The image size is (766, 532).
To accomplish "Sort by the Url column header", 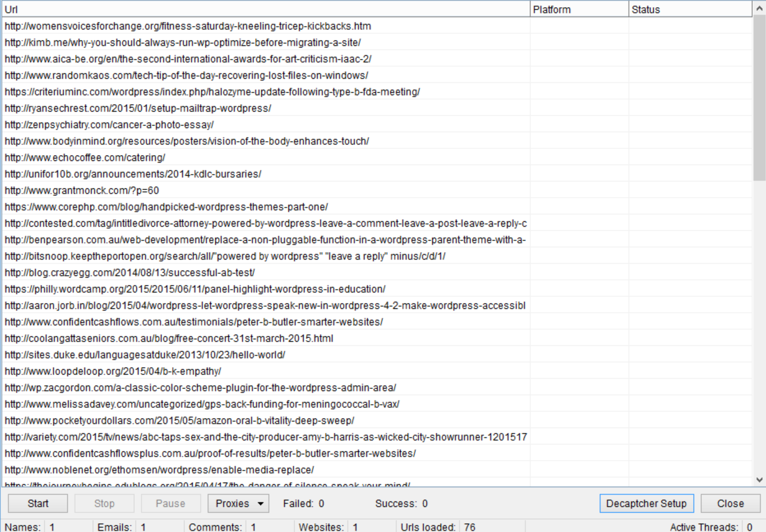I will (x=266, y=9).
